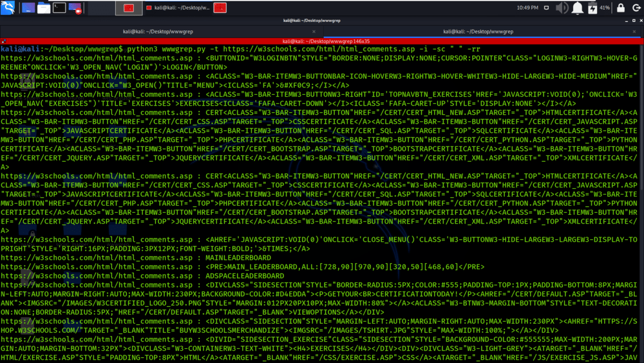
Task: Lock the screen with the padlock icon
Action: (621, 8)
